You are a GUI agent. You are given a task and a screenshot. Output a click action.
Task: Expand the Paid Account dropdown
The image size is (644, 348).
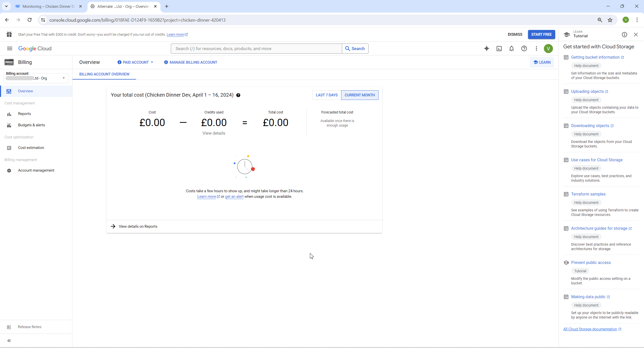135,62
